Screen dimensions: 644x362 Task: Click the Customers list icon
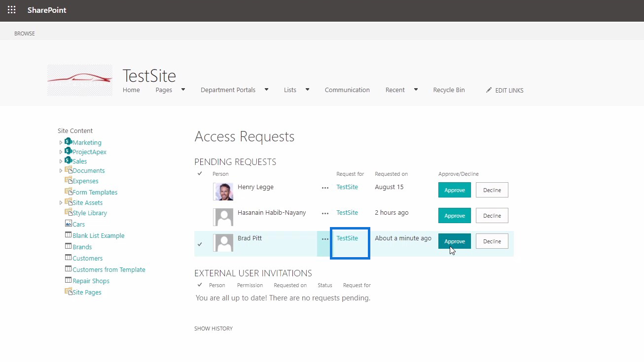69,258
